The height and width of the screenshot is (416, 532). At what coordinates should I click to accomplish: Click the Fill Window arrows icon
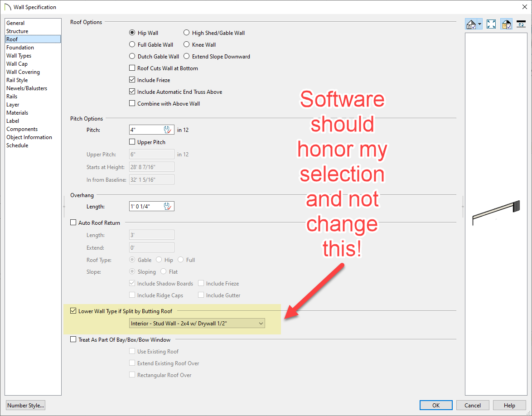[x=491, y=24]
